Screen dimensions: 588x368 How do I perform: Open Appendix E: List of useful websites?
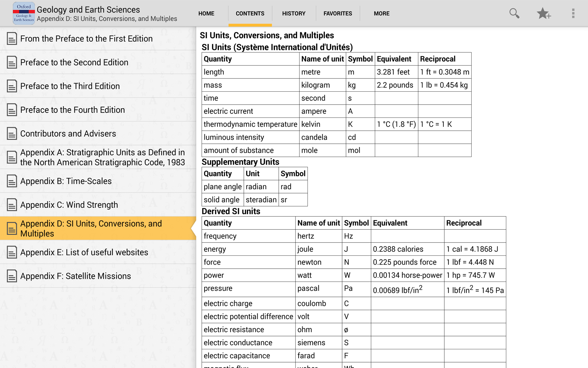(x=84, y=252)
